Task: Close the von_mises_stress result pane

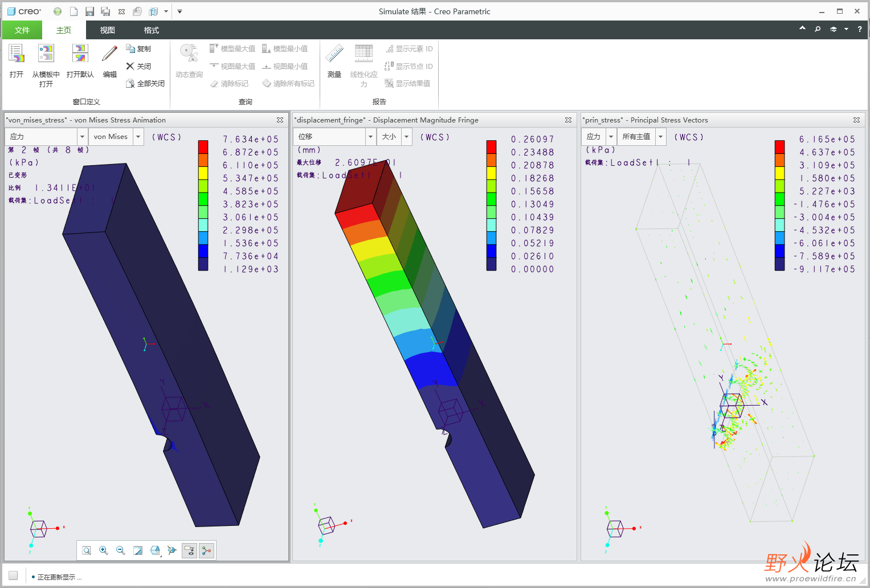Action: [280, 120]
